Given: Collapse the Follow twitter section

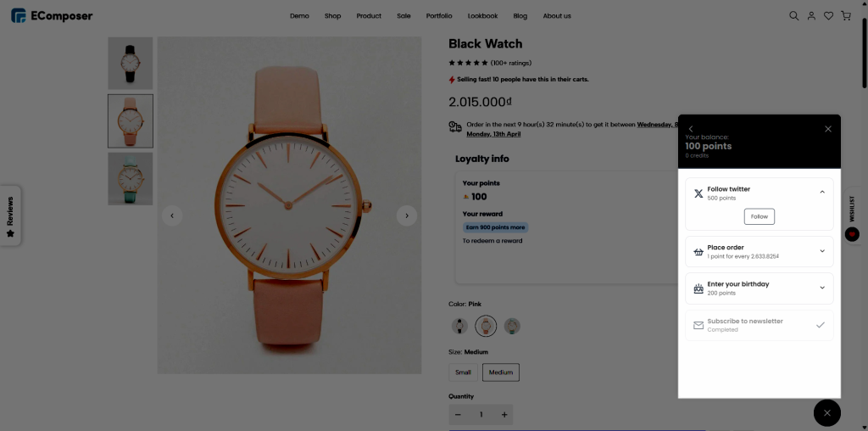Looking at the screenshot, I should pos(822,193).
